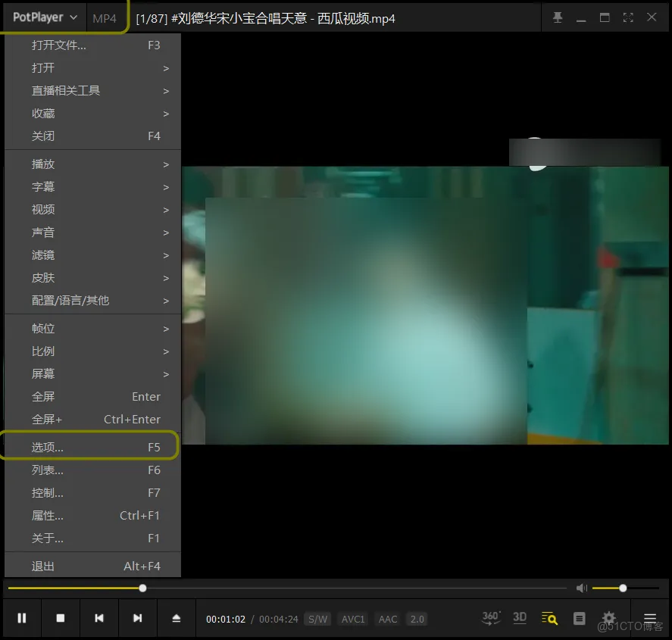Toggle 3D video mode
Screen dimensions: 672x640
[520, 618]
